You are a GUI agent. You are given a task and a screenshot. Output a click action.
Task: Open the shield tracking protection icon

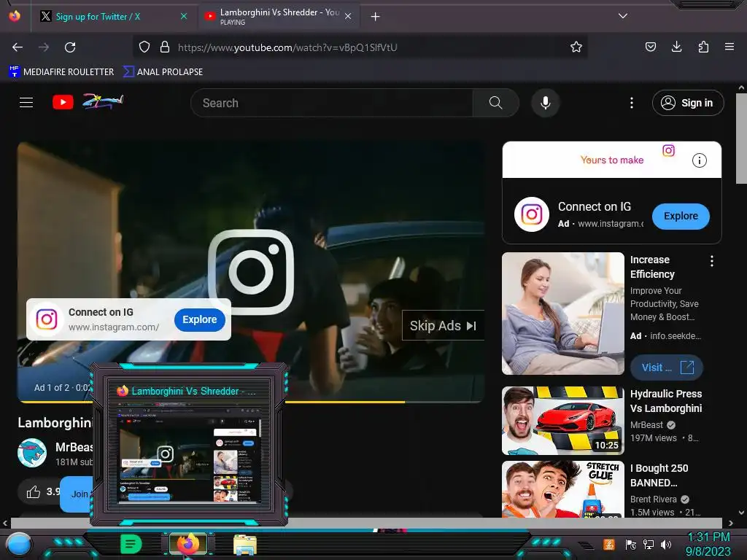point(144,47)
